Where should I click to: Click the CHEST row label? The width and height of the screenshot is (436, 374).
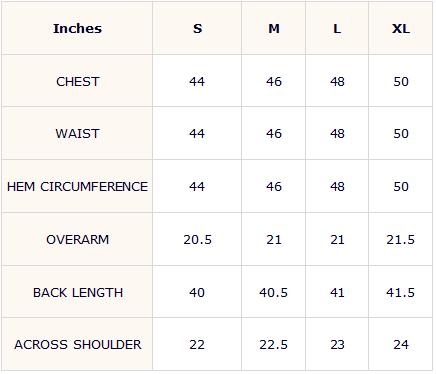[x=77, y=81]
